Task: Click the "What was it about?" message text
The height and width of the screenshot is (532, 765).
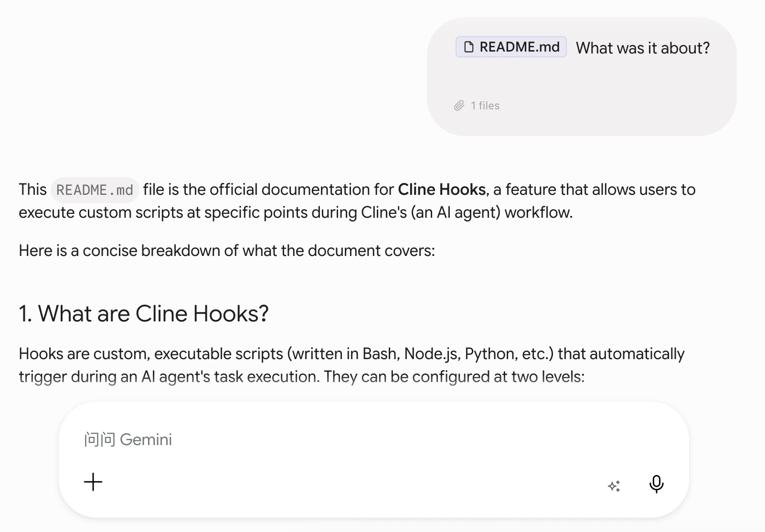Action: [x=643, y=48]
